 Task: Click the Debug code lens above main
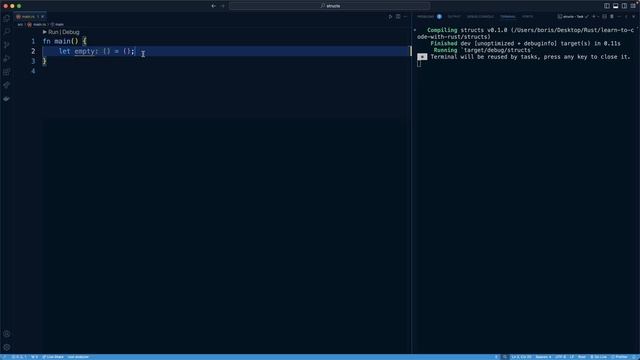[x=71, y=32]
